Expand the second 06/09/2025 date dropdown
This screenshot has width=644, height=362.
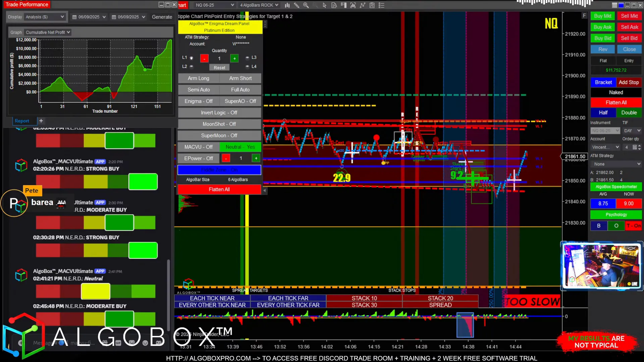click(x=144, y=17)
